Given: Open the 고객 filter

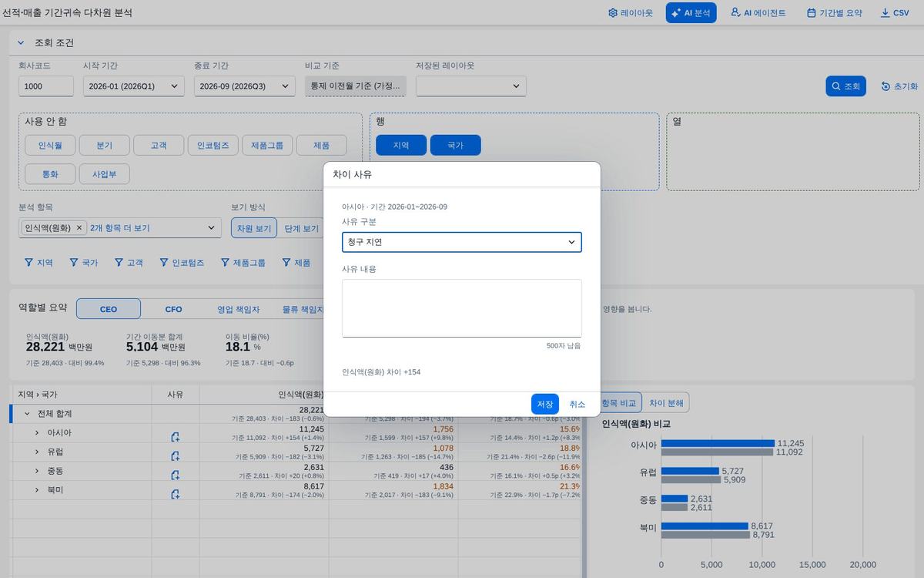Looking at the screenshot, I should (129, 263).
